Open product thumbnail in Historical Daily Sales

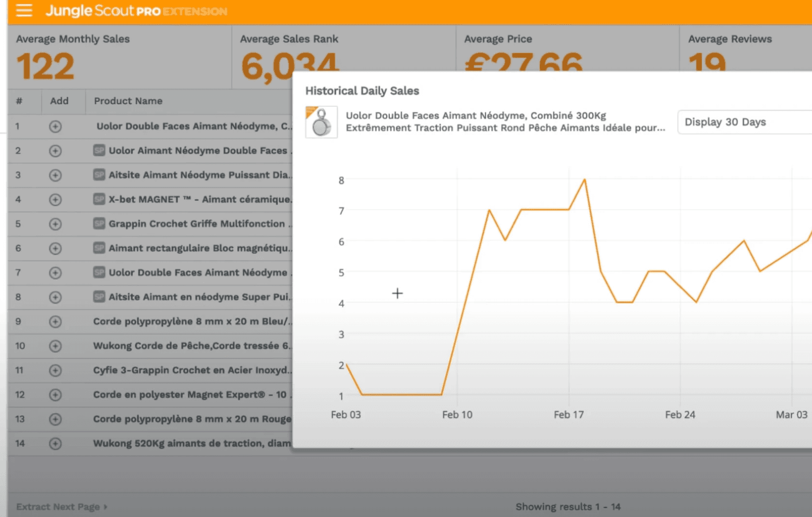click(321, 122)
